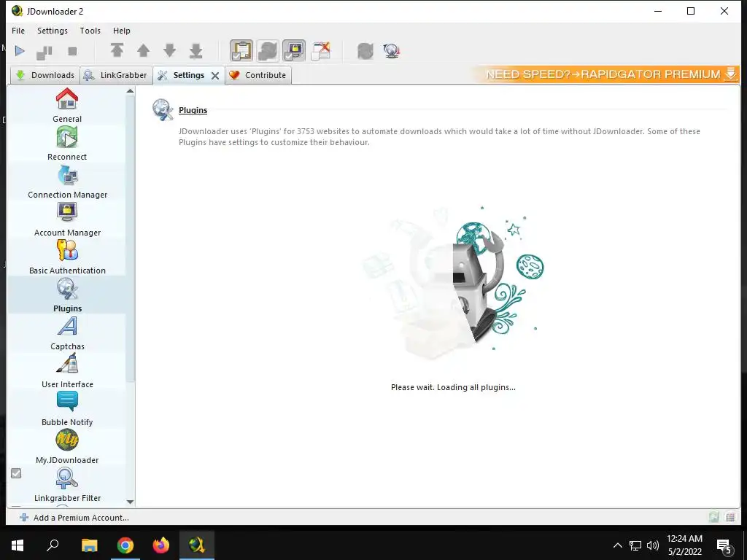Toggle checkbox beside Linkgrabber Filter
Image resolution: width=747 pixels, height=560 pixels.
16,473
